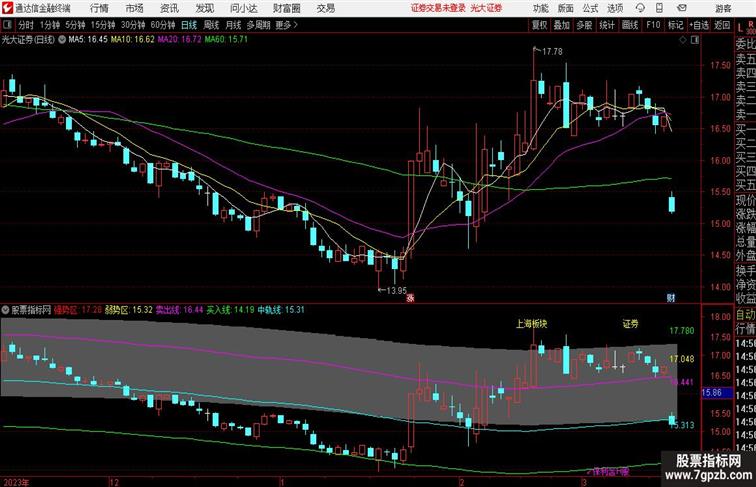
Task: Open the mail envelope icon
Action: point(682,8)
